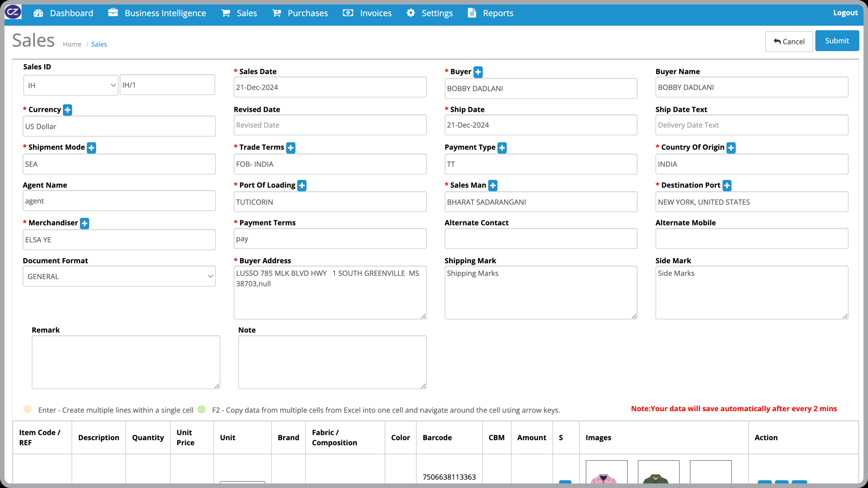This screenshot has height=488, width=868.
Task: Click the Remark text area
Action: coord(126,362)
